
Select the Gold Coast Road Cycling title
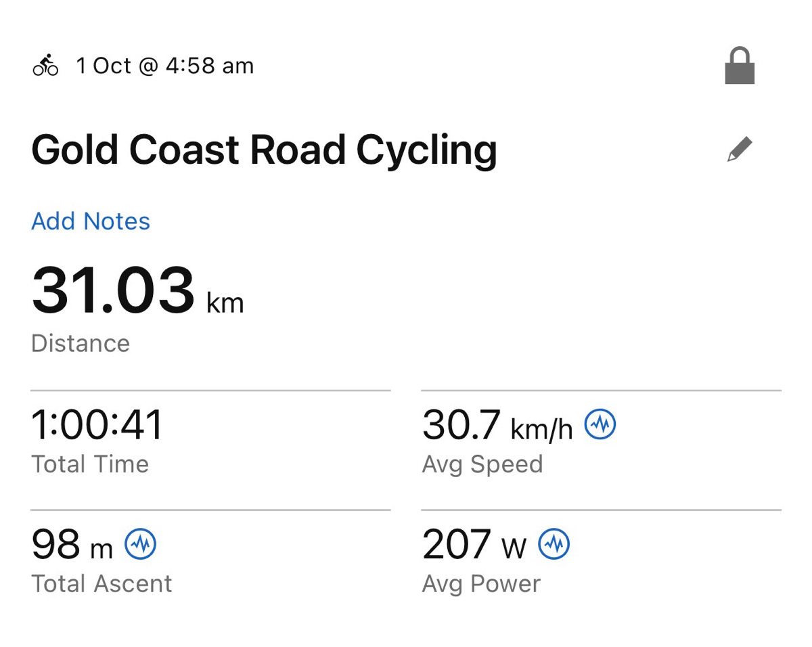264,150
